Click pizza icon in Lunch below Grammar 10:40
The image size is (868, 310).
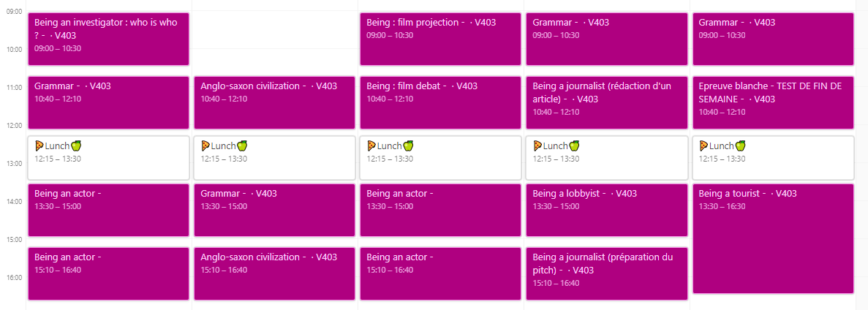tap(39, 145)
